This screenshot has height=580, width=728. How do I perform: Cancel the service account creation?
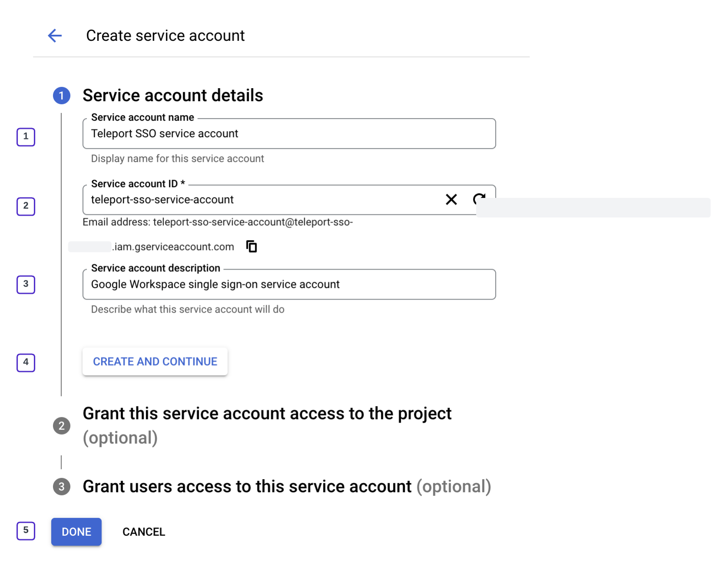click(x=144, y=531)
